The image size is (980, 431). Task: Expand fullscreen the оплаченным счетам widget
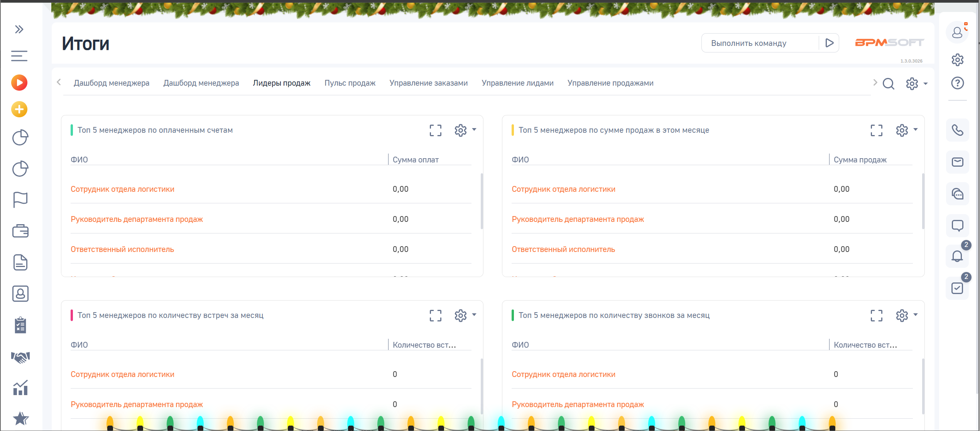[x=436, y=130]
